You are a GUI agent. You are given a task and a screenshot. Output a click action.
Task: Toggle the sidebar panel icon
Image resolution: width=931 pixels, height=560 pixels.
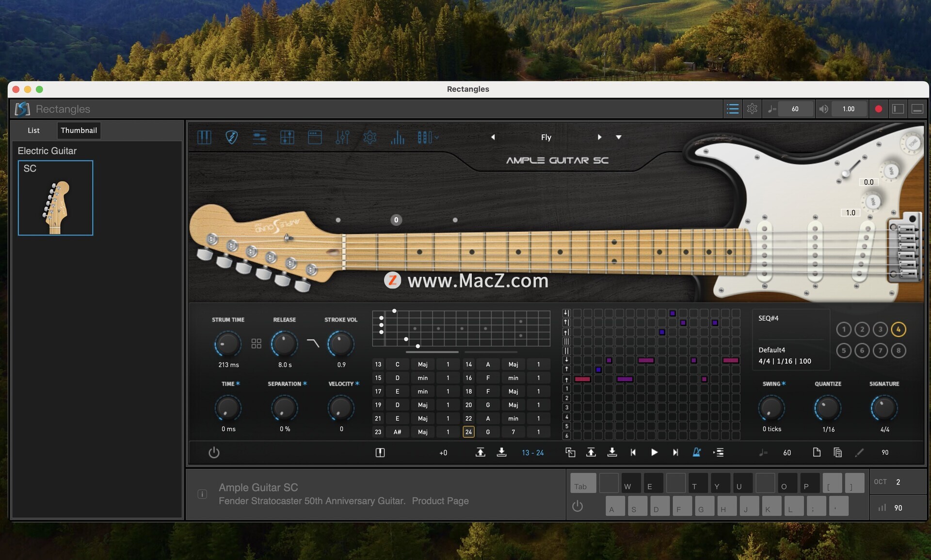point(898,109)
